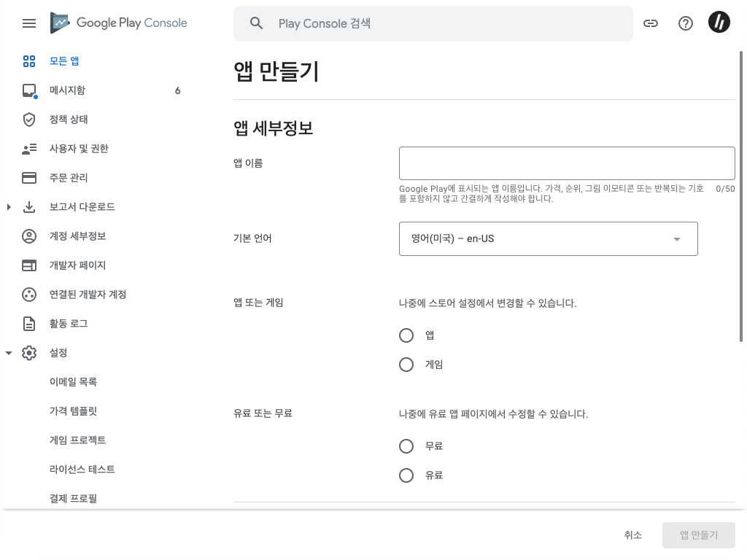The height and width of the screenshot is (560, 747).
Task: Open the 기본 언어 dropdown
Action: pos(549,238)
